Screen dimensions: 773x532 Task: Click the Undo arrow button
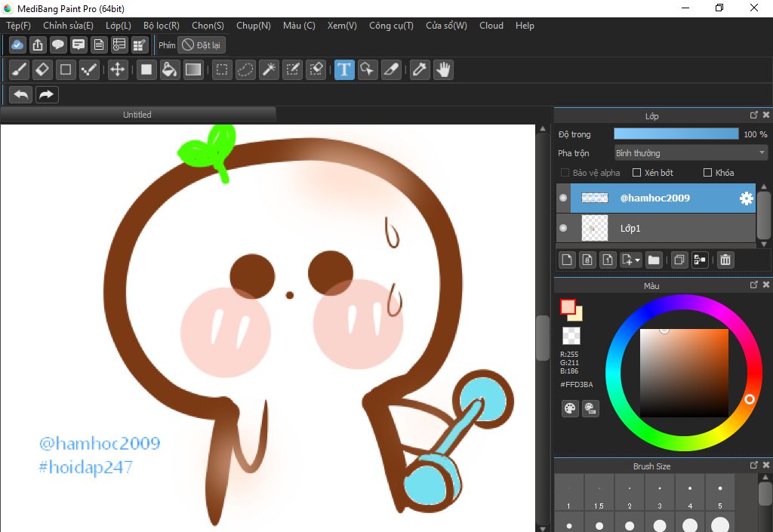pos(21,95)
